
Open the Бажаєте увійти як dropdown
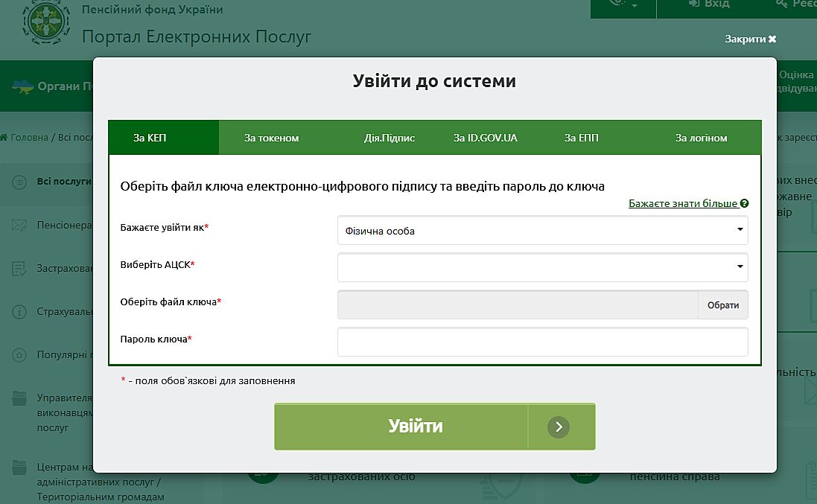coord(542,231)
